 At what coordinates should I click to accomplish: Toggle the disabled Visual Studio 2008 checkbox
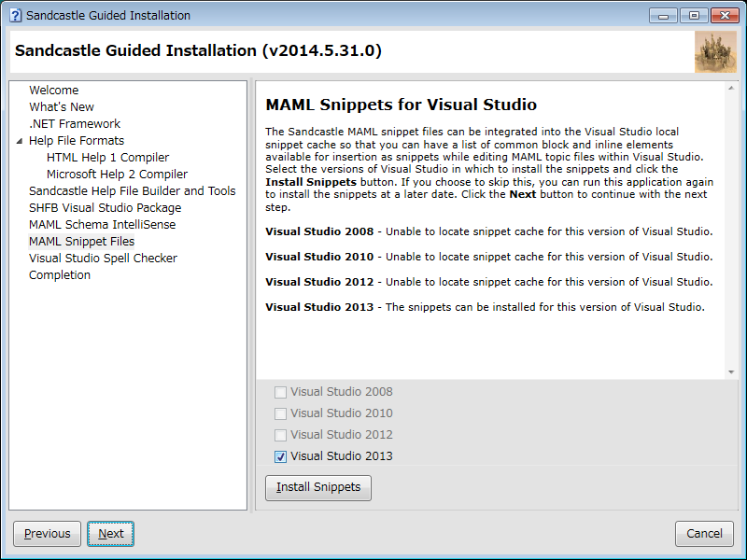281,392
